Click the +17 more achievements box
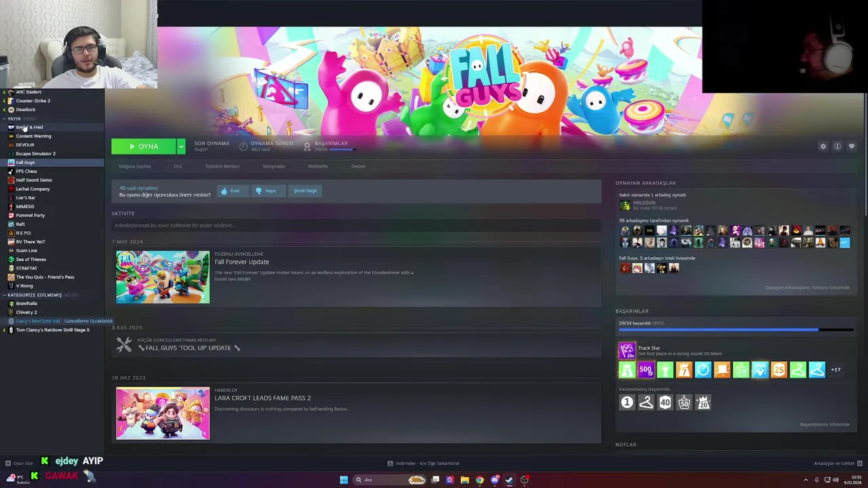The width and height of the screenshot is (868, 488). (x=835, y=369)
